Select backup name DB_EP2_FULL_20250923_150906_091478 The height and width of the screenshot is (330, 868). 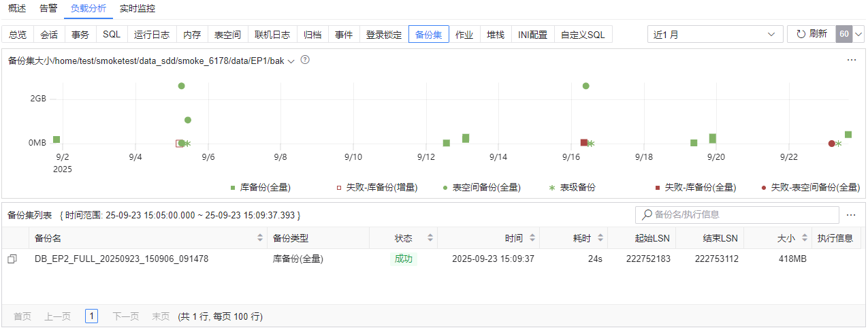point(121,259)
